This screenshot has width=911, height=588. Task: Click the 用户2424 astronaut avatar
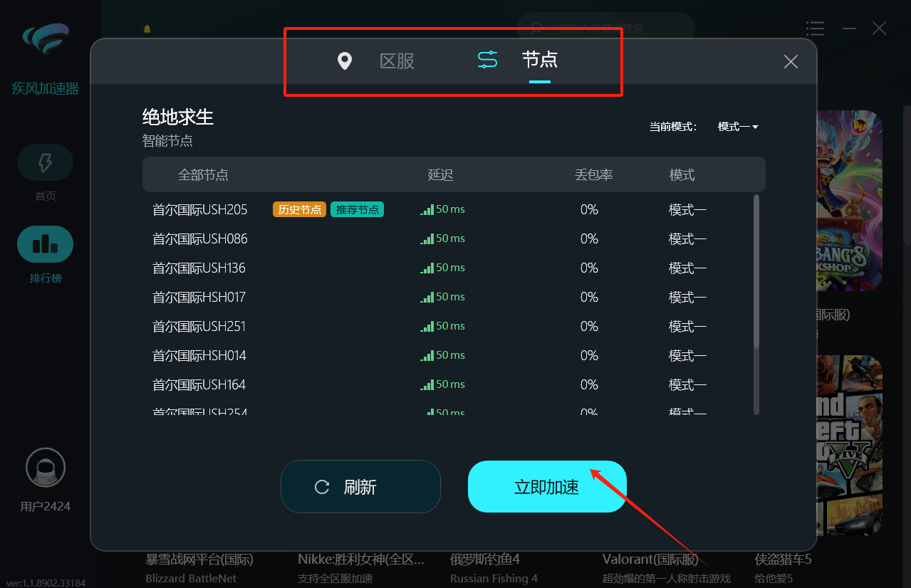click(46, 468)
